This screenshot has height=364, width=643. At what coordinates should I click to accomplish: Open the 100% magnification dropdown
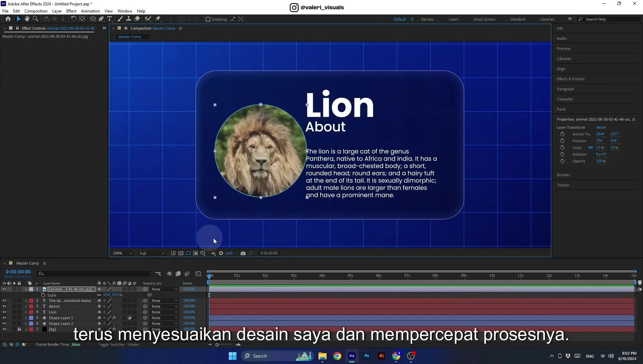tap(122, 253)
